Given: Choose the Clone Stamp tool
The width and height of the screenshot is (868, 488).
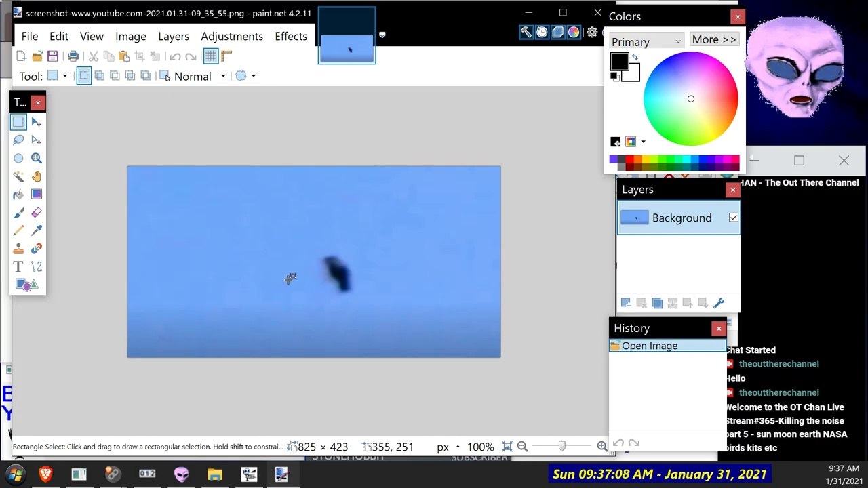Looking at the screenshot, I should pos(18,249).
